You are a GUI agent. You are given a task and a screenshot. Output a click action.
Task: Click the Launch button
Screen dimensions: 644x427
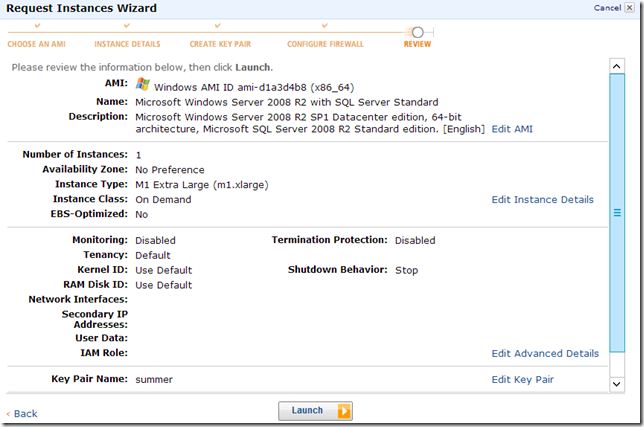tap(315, 411)
